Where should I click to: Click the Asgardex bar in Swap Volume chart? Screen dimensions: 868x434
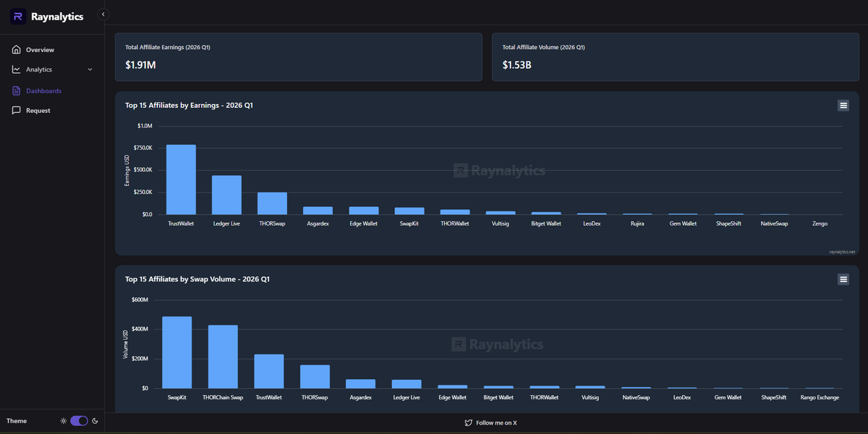tap(360, 384)
